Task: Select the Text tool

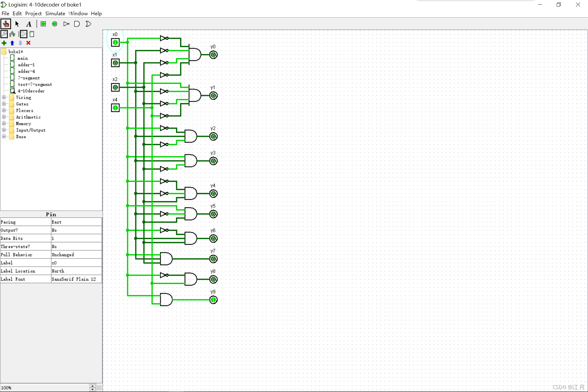Action: pyautogui.click(x=29, y=24)
